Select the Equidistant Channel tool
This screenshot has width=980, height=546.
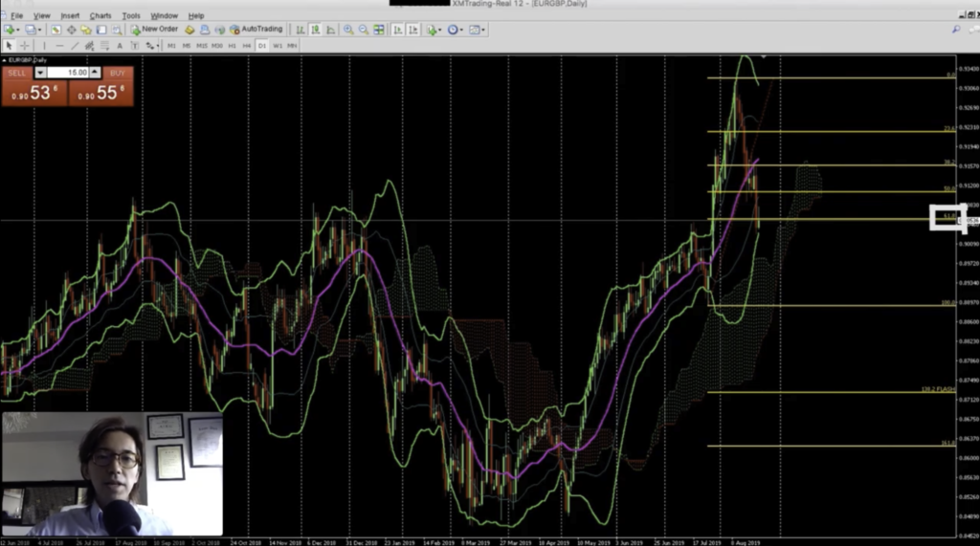(89, 46)
